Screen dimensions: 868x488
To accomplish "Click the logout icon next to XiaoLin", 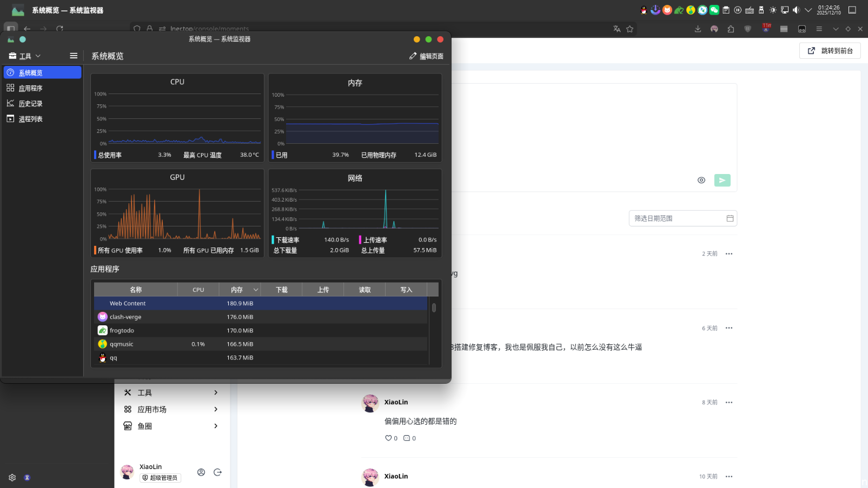I will pyautogui.click(x=217, y=472).
